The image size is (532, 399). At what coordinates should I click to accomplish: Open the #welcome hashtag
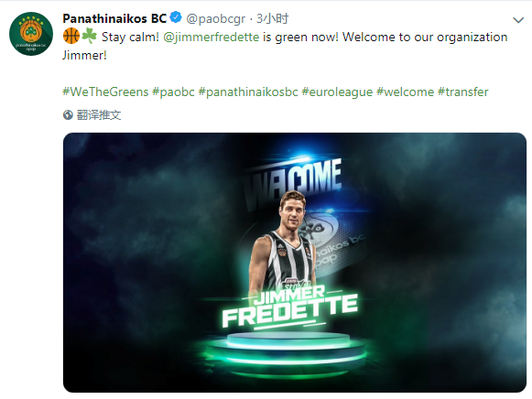click(405, 92)
